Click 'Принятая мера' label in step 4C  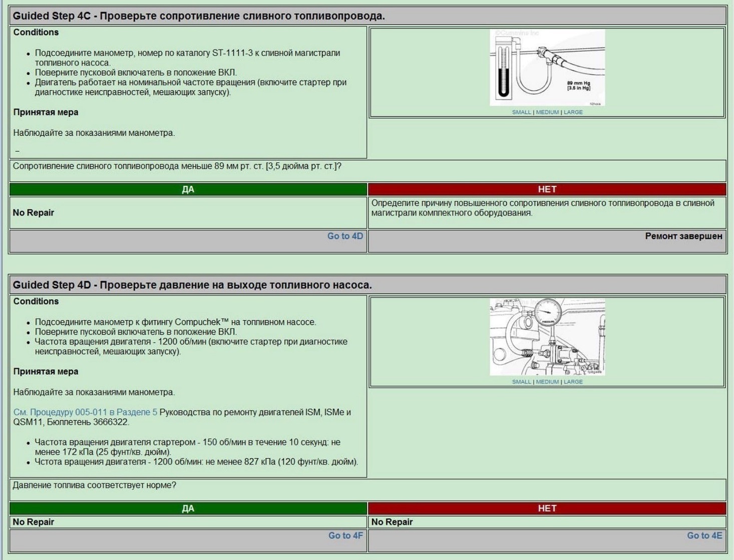pyautogui.click(x=46, y=112)
